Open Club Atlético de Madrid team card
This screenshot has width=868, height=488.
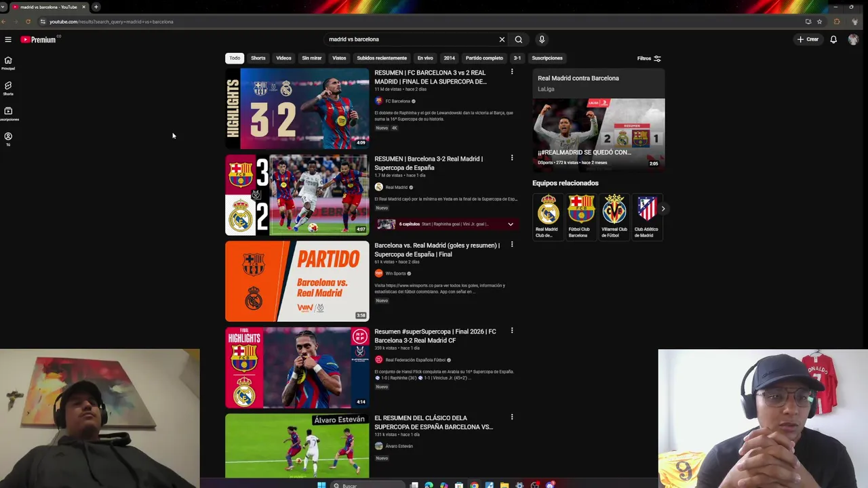pos(647,216)
